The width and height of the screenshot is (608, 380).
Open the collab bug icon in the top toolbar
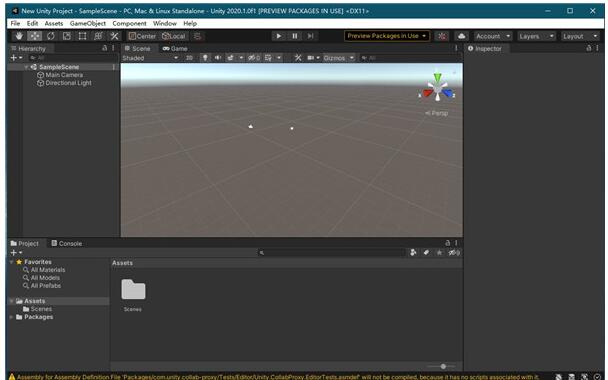(x=442, y=36)
